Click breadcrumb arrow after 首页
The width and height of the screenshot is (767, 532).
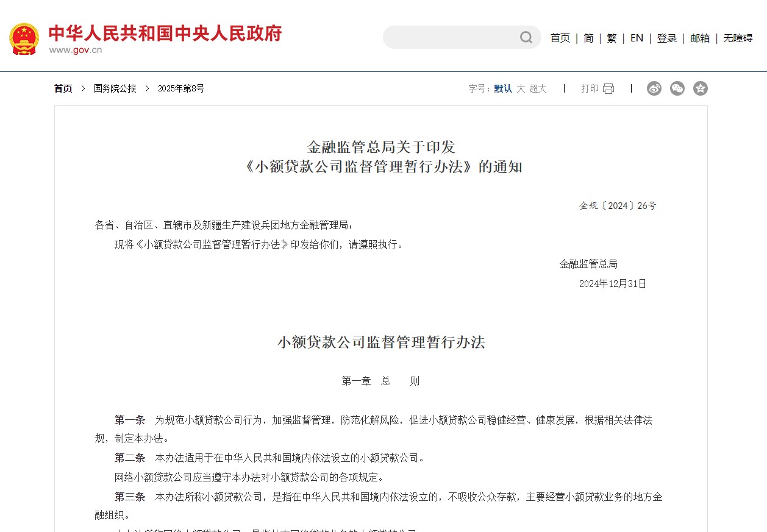coord(83,88)
